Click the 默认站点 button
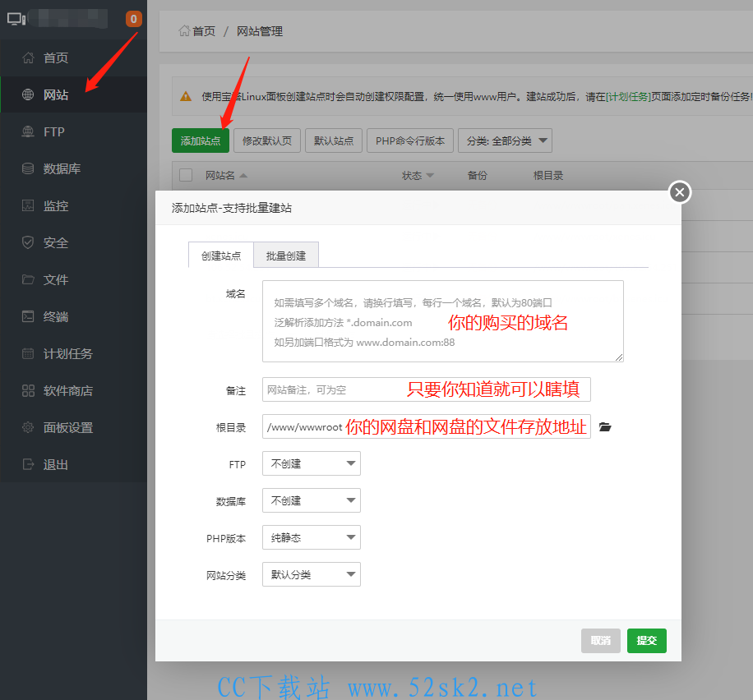753x700 pixels. [x=334, y=140]
